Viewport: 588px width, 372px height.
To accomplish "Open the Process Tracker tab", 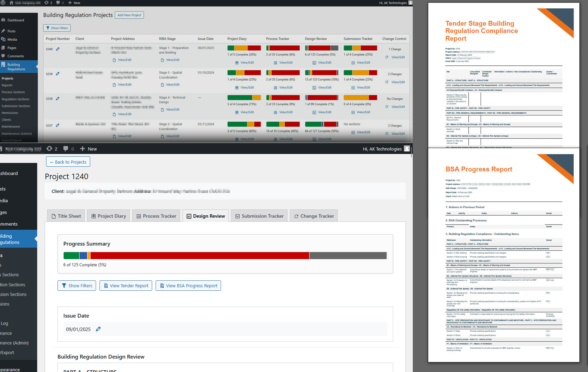I will pyautogui.click(x=156, y=216).
